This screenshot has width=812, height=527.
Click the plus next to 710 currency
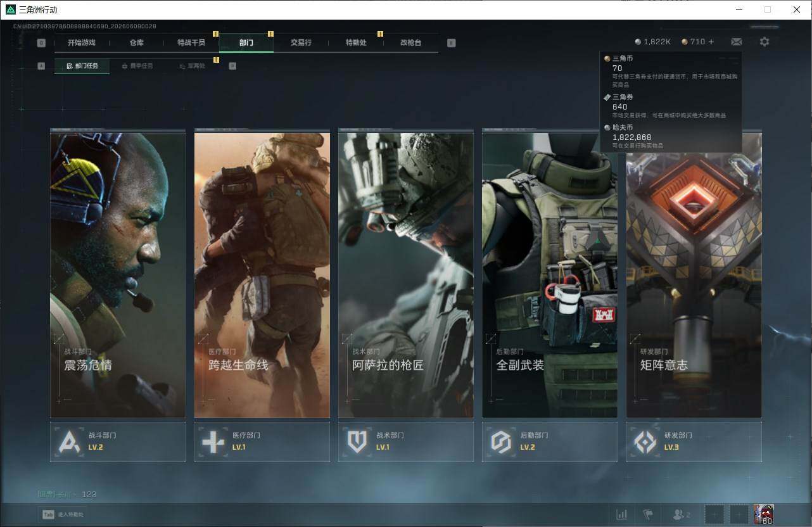[x=711, y=42]
